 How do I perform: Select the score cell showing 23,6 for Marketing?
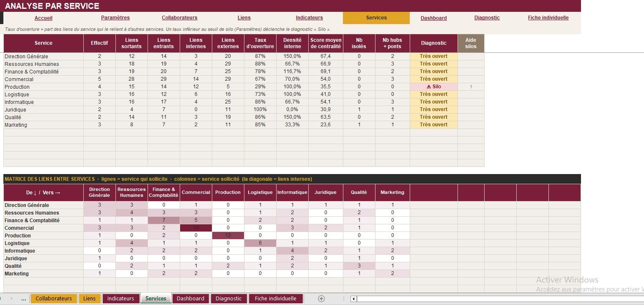coord(326,125)
